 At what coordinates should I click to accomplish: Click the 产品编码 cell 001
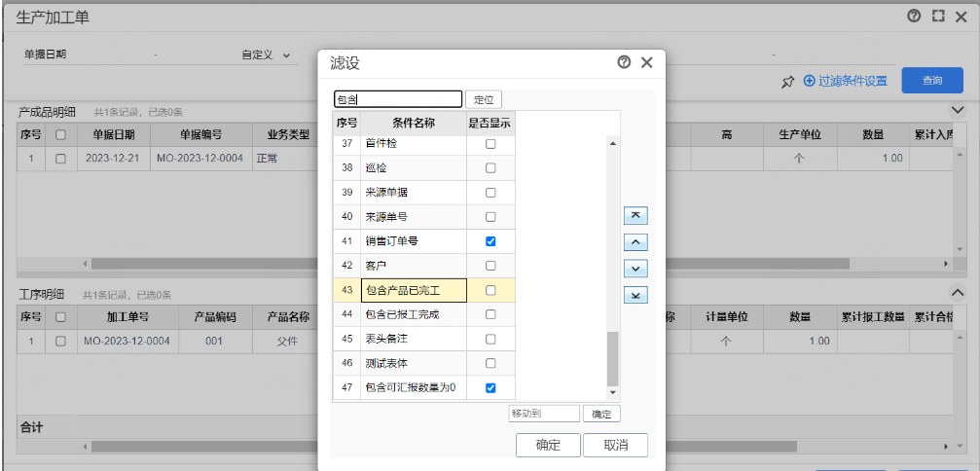click(x=215, y=341)
